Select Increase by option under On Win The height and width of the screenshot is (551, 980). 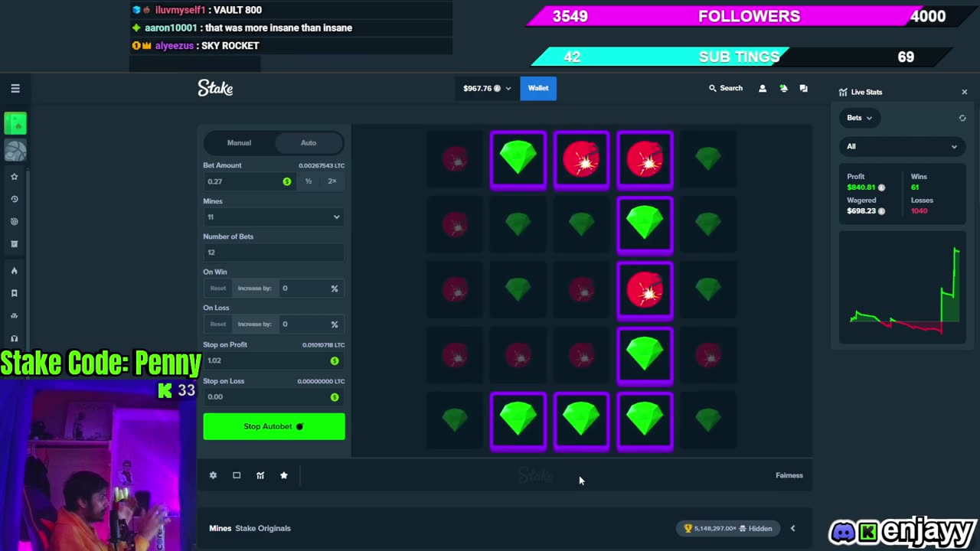254,289
